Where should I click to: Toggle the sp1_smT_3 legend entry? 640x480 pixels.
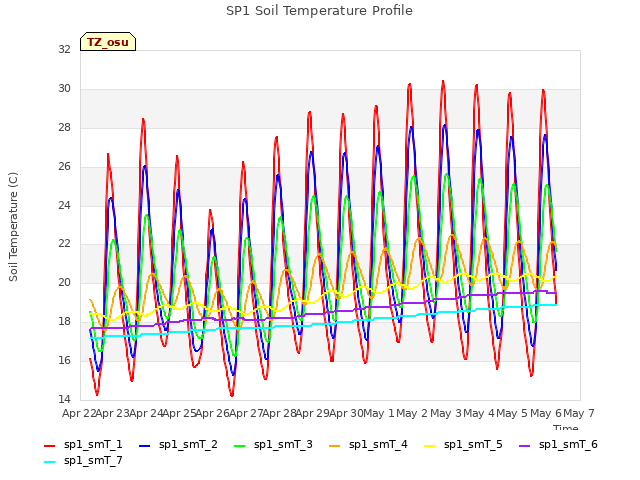coord(273,444)
